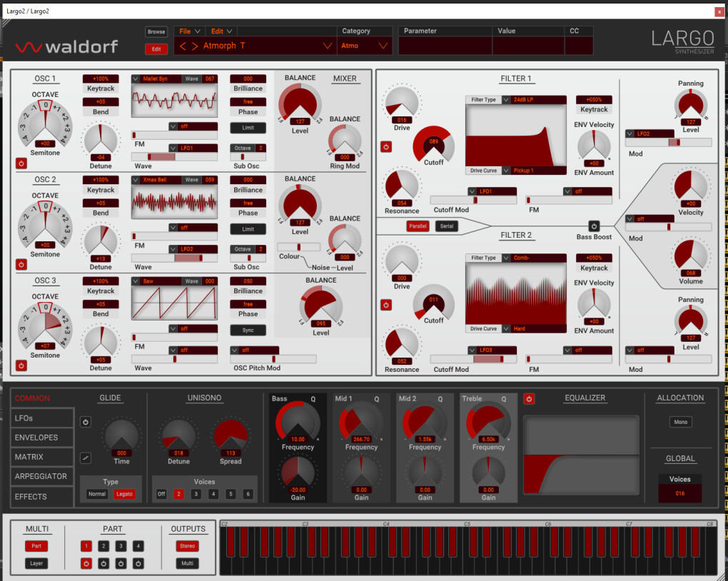Click the Ring Mod balance knob
This screenshot has height=581, width=728.
click(345, 141)
